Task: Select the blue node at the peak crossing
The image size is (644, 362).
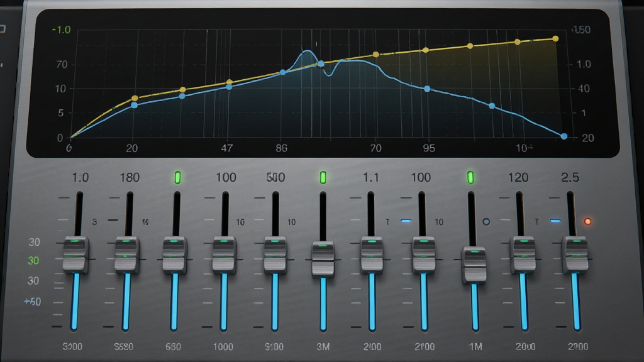Action: point(321,63)
